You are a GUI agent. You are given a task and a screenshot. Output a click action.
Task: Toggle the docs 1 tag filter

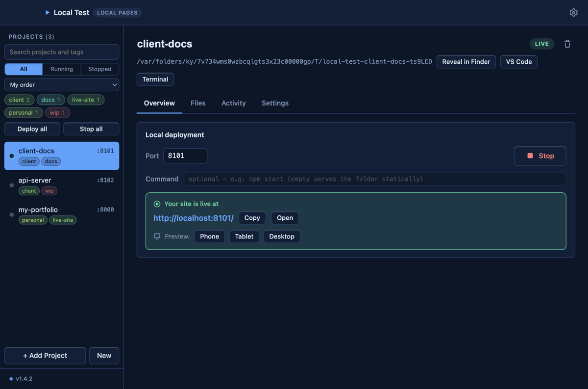coord(51,100)
